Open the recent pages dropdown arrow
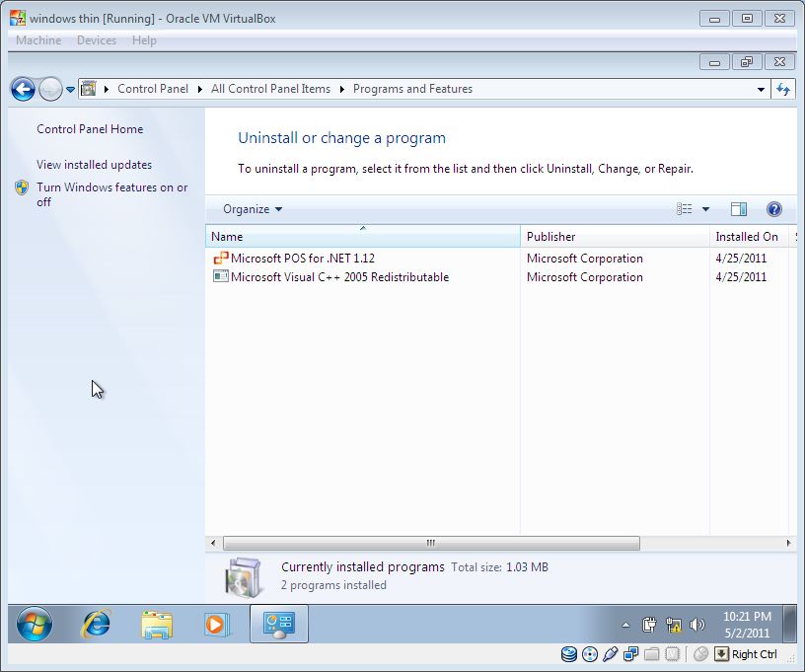Image resolution: width=805 pixels, height=672 pixels. point(70,90)
